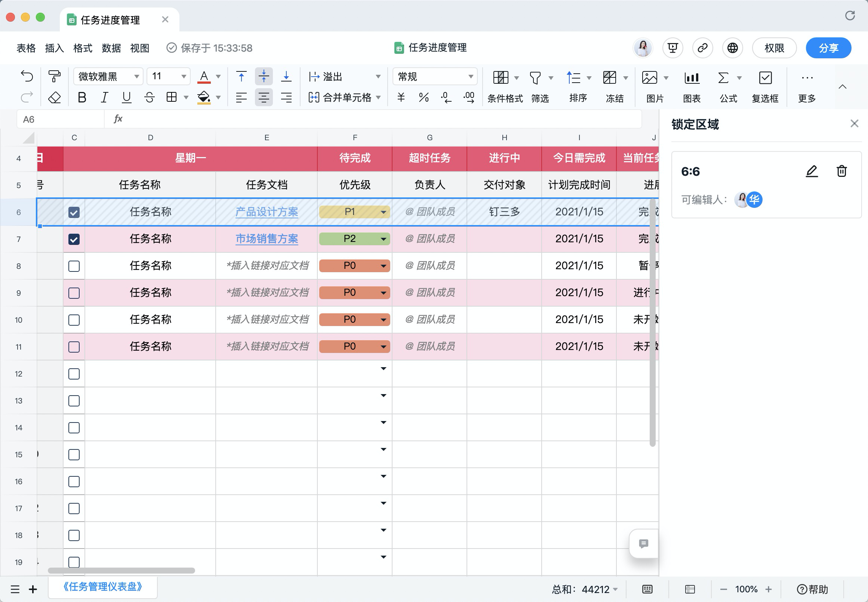Check the checkbox in row 8
This screenshot has height=602, width=868.
(x=74, y=266)
